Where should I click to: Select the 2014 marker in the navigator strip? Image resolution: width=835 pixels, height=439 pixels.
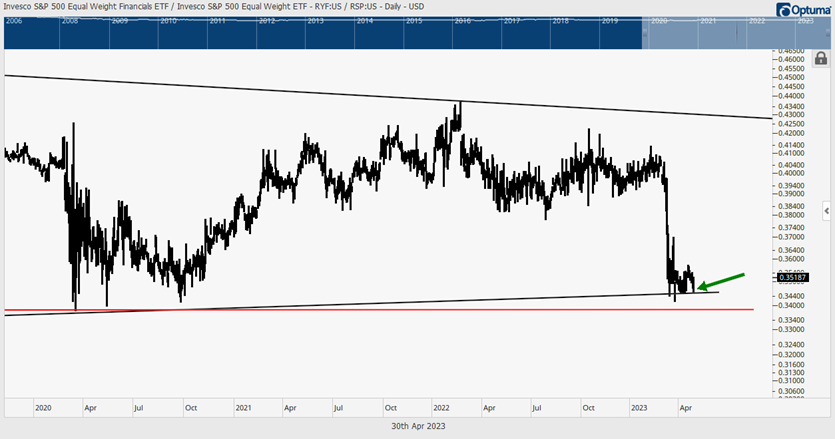(x=365, y=21)
